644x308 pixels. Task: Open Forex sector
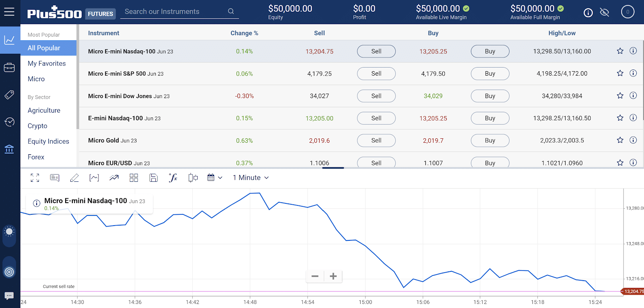[x=36, y=157]
